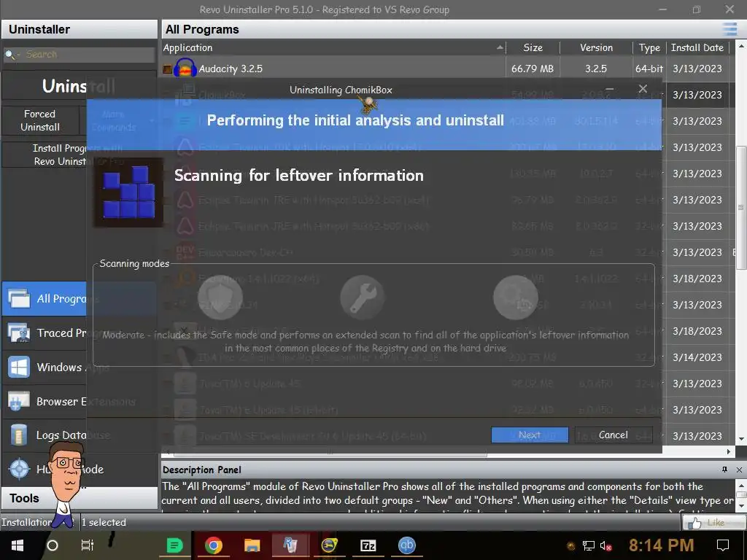Click the 66.79 MB size cell
The image size is (747, 560).
tap(533, 69)
